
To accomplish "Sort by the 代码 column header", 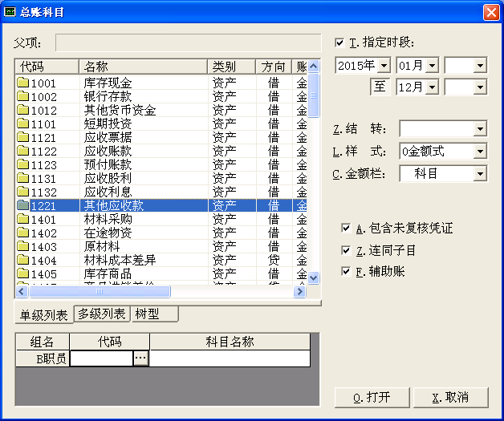I will [47, 67].
